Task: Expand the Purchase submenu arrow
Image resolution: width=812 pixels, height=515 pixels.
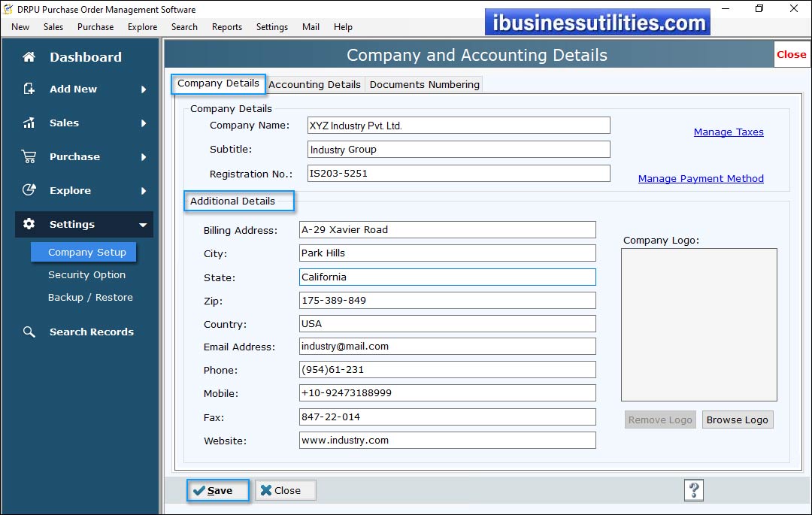Action: (144, 157)
